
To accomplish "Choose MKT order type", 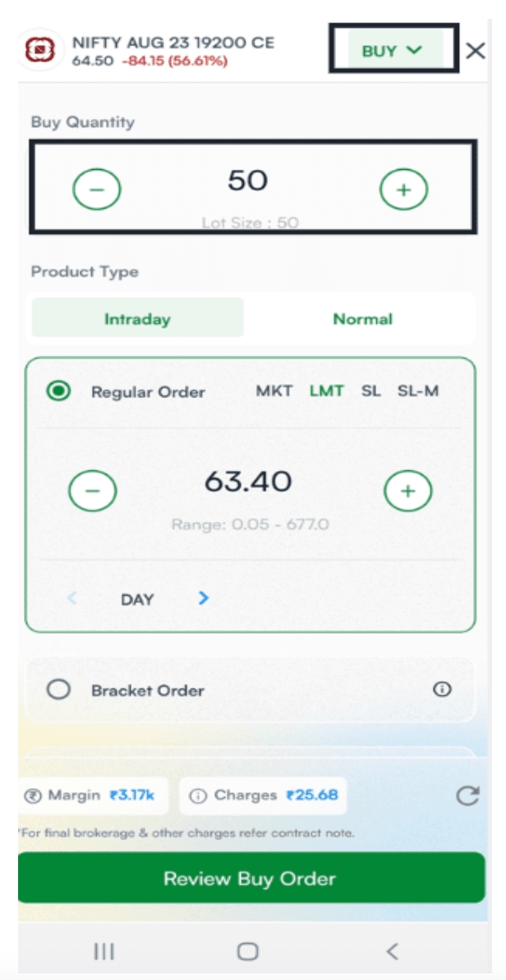I will (x=274, y=391).
